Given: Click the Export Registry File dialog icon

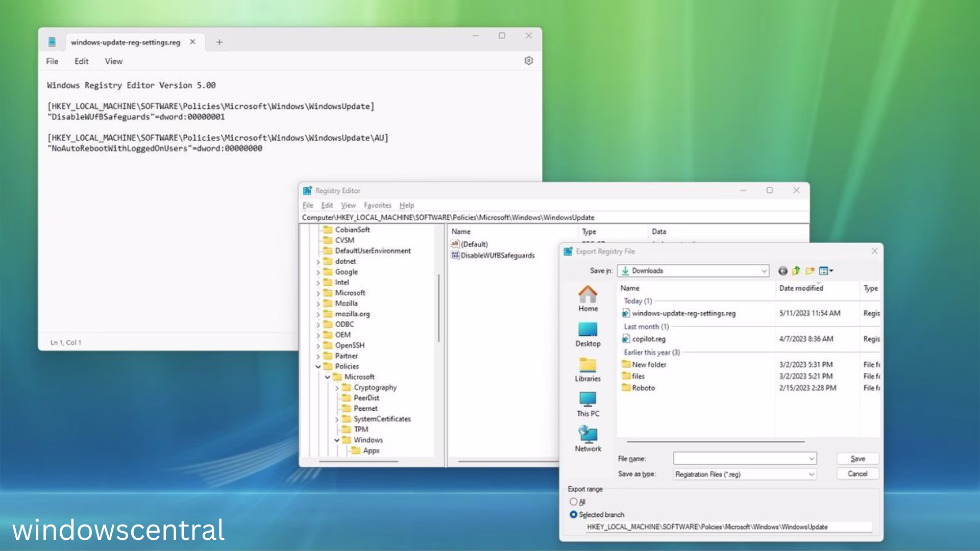Looking at the screenshot, I should (568, 251).
